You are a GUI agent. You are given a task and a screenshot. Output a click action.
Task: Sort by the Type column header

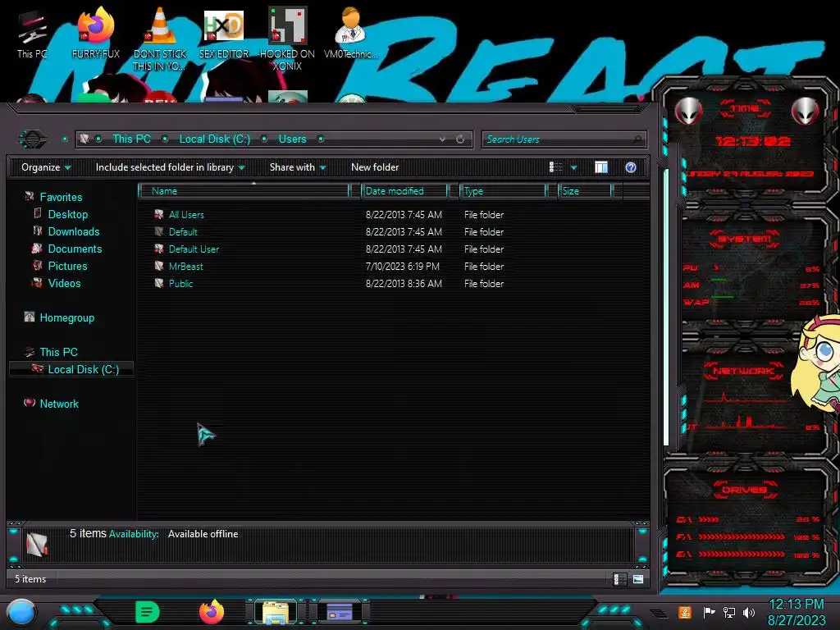click(x=503, y=191)
